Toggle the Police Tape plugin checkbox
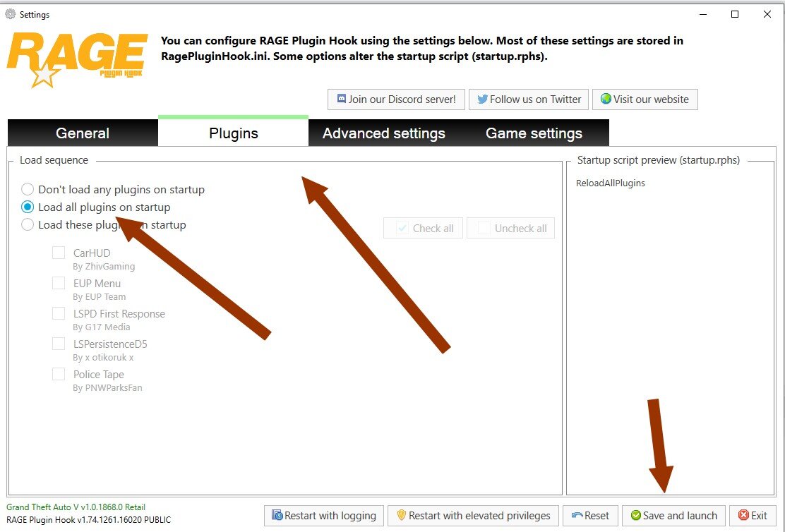This screenshot has height=532, width=785. point(59,374)
